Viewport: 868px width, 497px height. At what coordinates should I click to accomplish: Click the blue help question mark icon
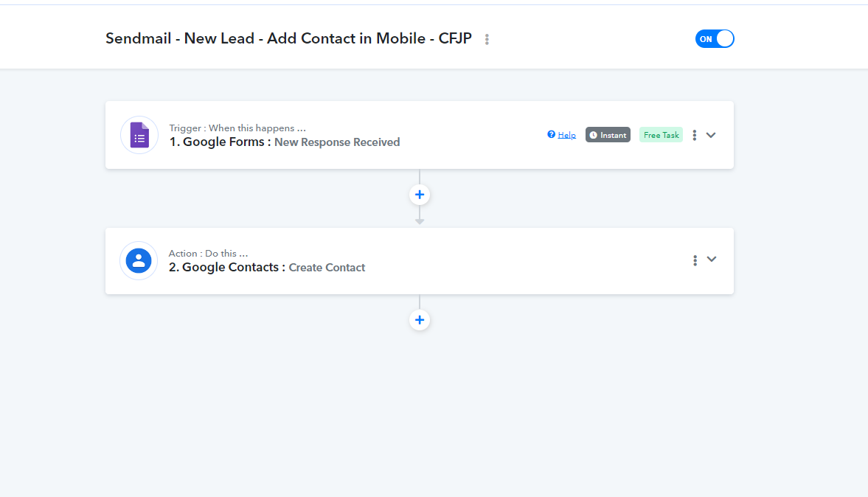(551, 134)
